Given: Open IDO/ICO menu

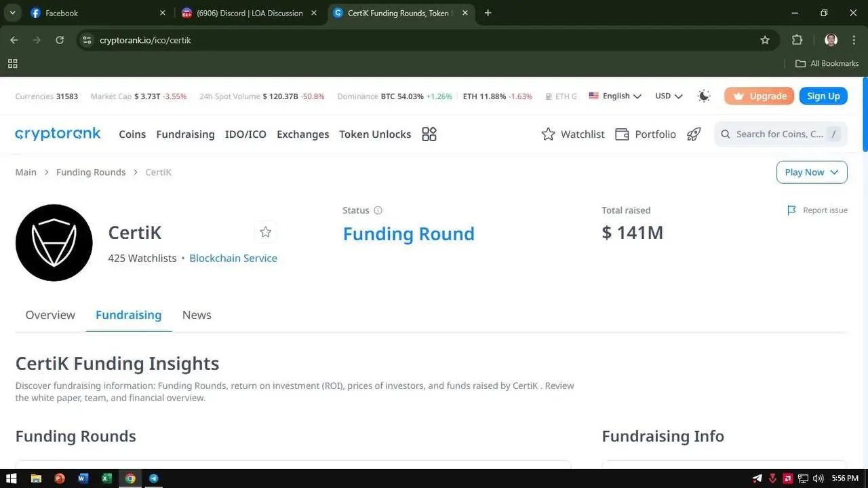Looking at the screenshot, I should coord(245,134).
